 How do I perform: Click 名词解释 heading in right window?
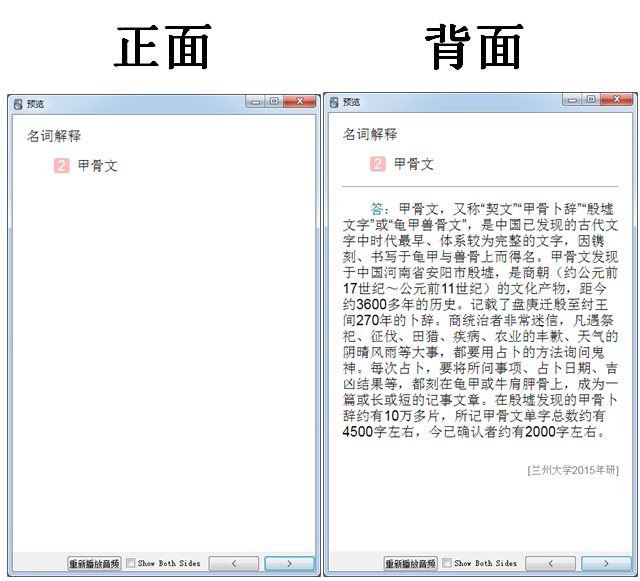tap(370, 134)
